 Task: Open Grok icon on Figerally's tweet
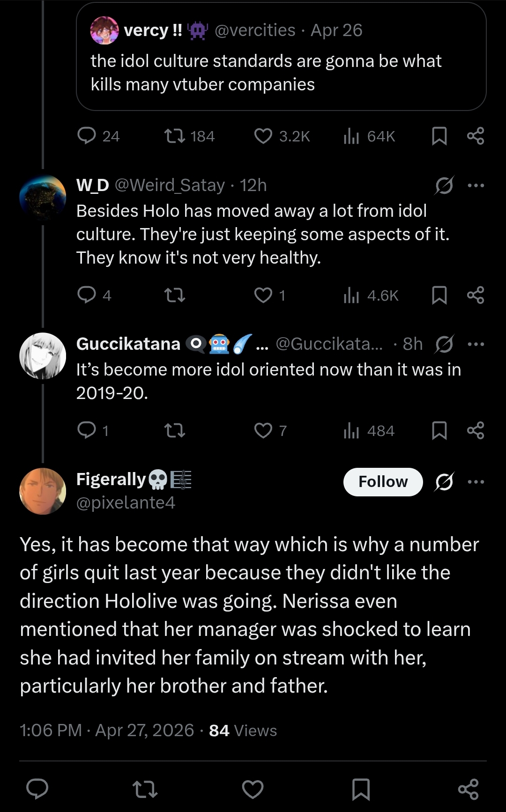click(444, 482)
